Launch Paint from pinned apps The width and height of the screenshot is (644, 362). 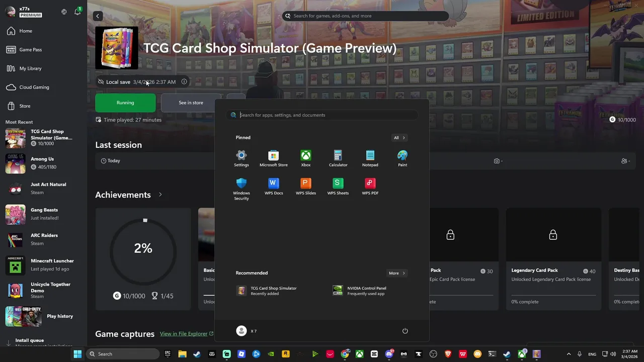point(403,158)
